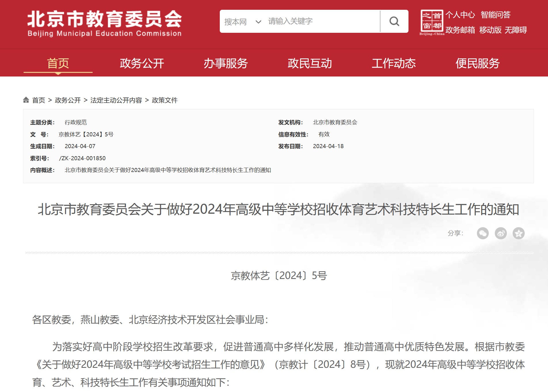Click the magnifier search icon
The width and height of the screenshot is (548, 392).
coord(394,21)
